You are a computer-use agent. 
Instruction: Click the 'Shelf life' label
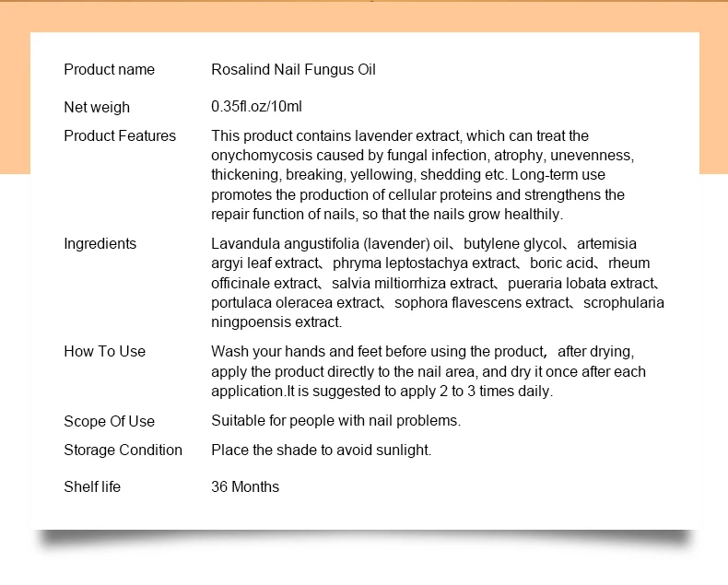(x=92, y=486)
